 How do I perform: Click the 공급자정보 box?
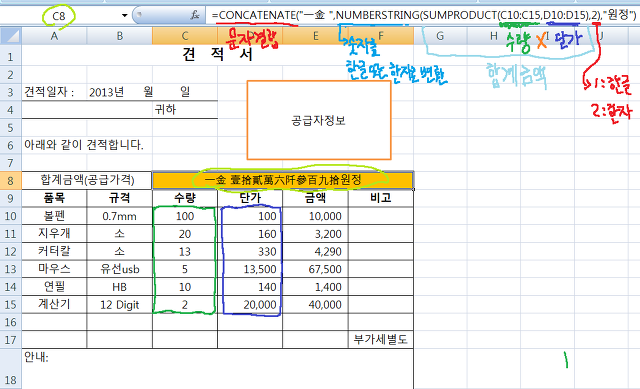(319, 120)
